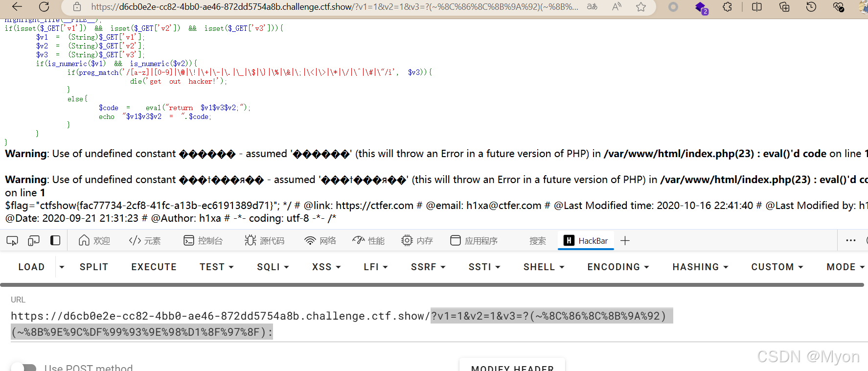868x371 pixels.
Task: Open split screen view icon
Action: (757, 7)
